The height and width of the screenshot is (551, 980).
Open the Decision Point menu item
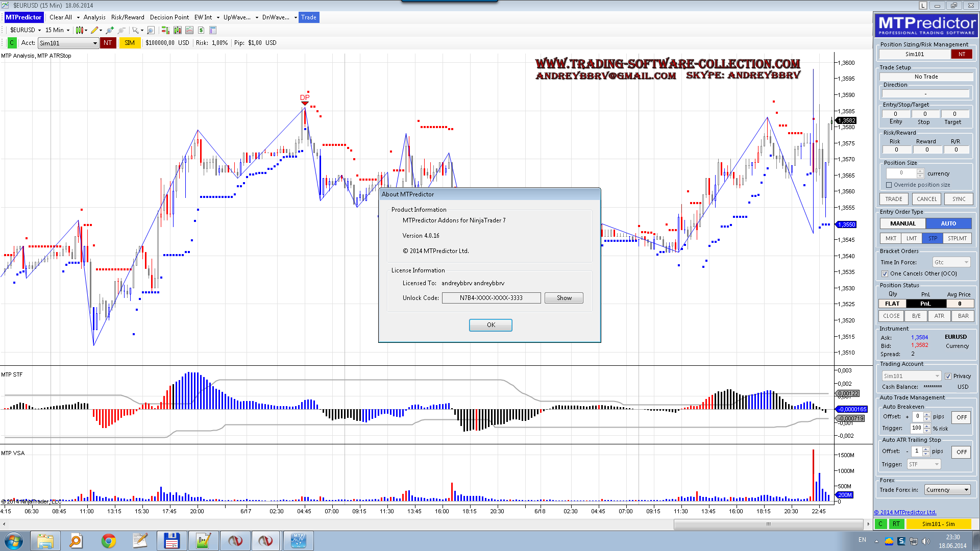[x=169, y=17]
